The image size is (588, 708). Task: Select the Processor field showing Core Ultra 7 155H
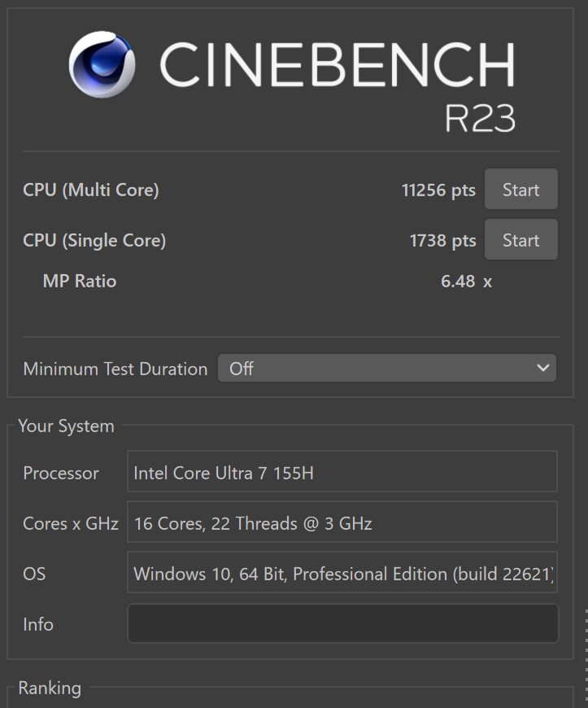[342, 472]
